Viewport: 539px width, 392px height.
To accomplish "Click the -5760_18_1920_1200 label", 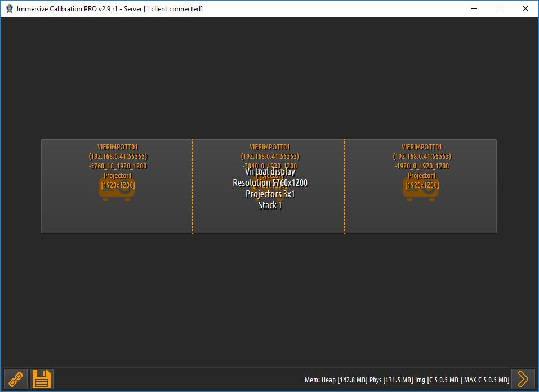I will point(118,166).
